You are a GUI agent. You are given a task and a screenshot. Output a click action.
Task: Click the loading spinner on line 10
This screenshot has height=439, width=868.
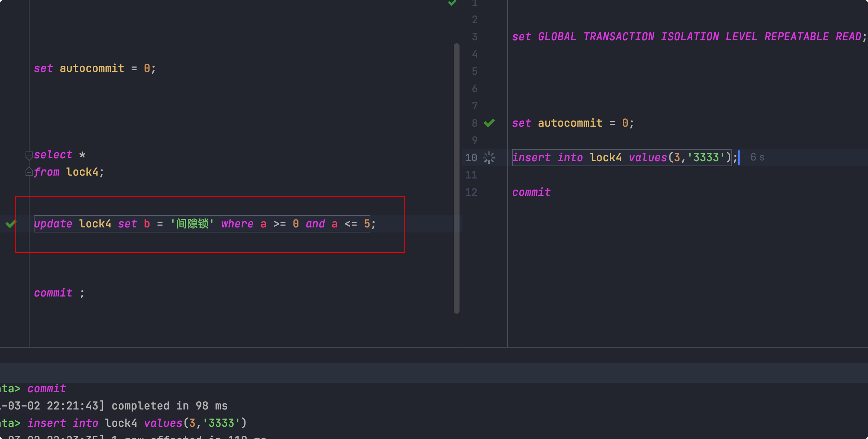[489, 158]
